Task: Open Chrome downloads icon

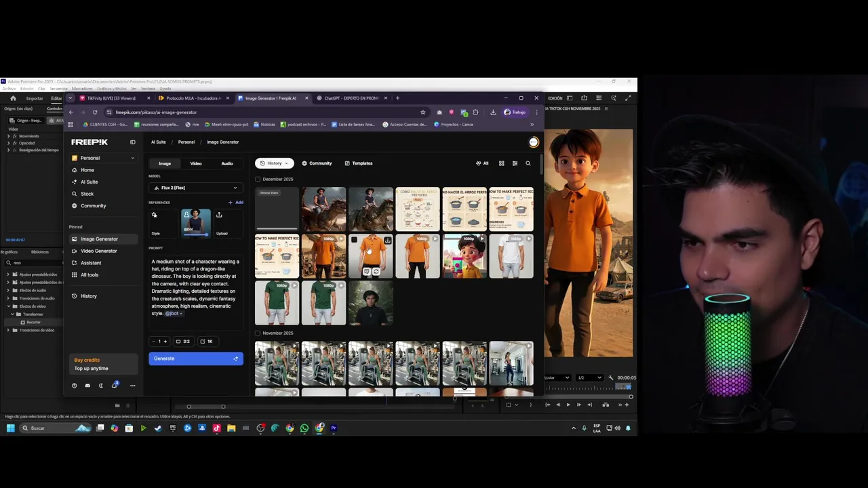Action: click(x=493, y=113)
